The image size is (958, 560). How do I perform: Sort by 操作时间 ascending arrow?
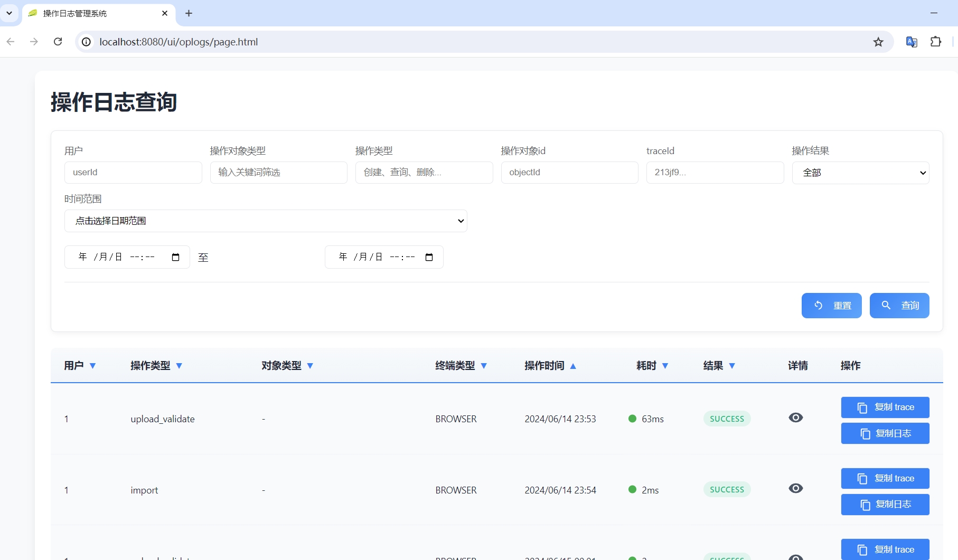(573, 366)
